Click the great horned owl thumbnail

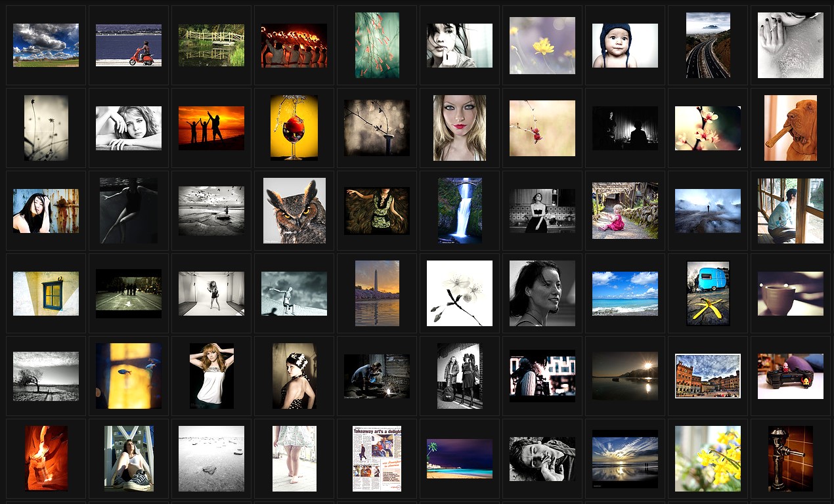pyautogui.click(x=294, y=211)
